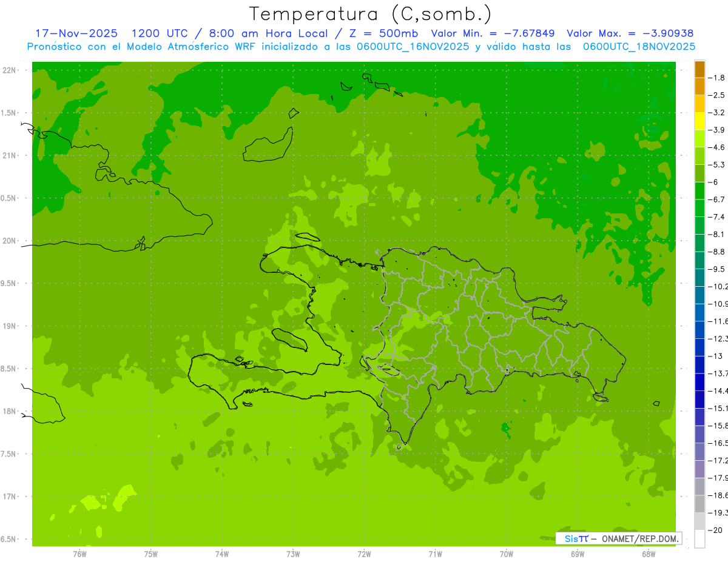Click the "70W" longitude axis label
Screen dimensions: 728x562
[x=507, y=554]
